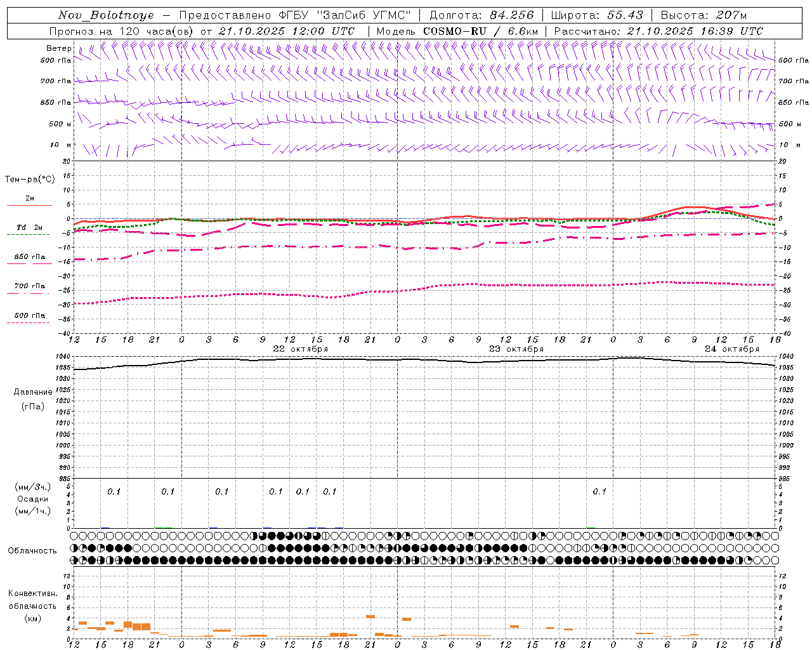812x650 pixels.
Task: Click the "24 октября" date label
Action: point(731,349)
